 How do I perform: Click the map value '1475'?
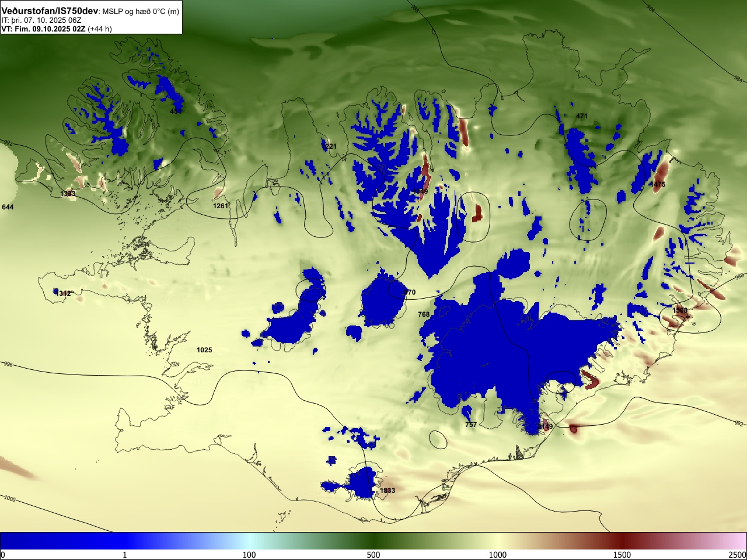coord(658,184)
